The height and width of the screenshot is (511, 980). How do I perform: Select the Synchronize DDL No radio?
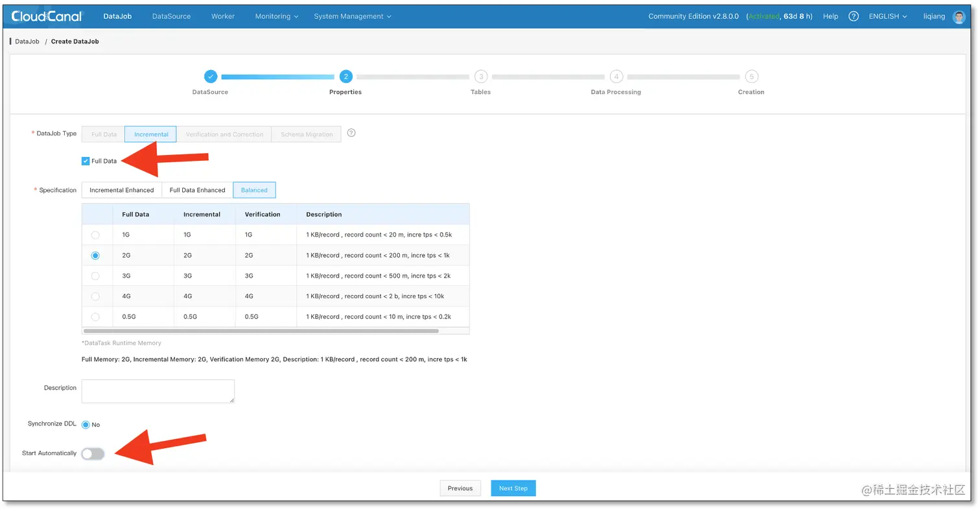[x=86, y=425]
